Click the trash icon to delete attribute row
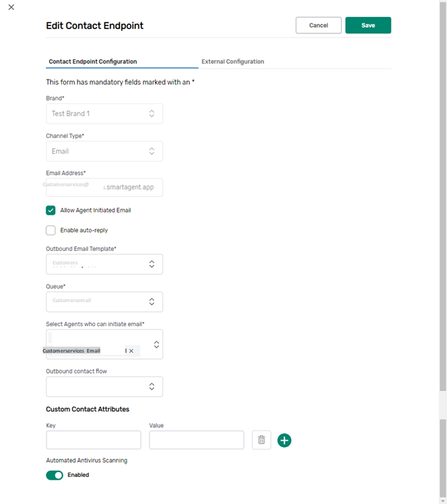Viewport: 447px width, 504px height. [261, 440]
